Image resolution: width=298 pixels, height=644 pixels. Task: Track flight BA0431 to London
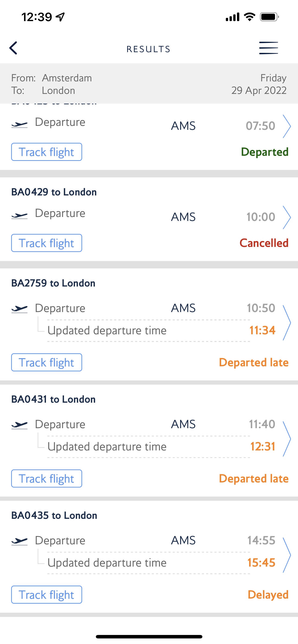47,478
